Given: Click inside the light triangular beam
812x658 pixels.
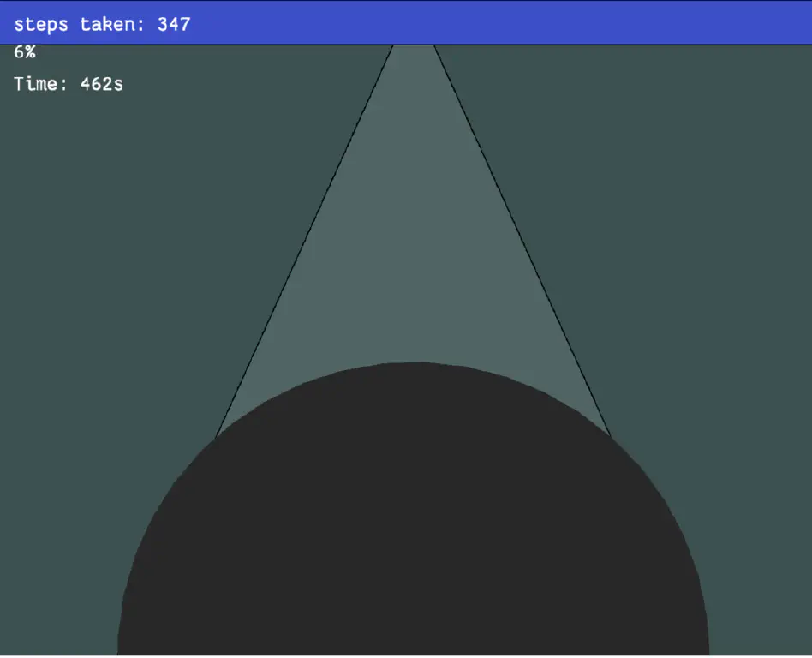Looking at the screenshot, I should (413, 257).
